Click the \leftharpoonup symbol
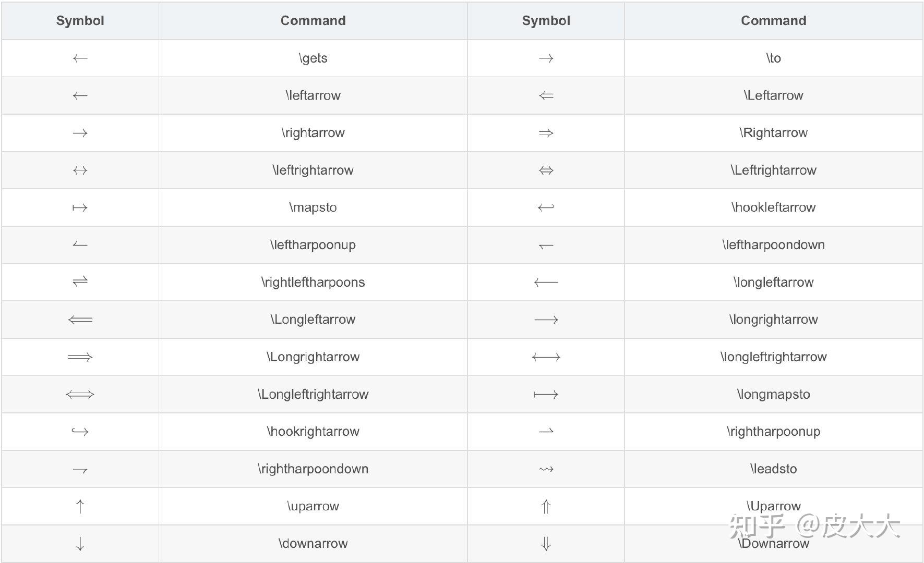 [80, 244]
